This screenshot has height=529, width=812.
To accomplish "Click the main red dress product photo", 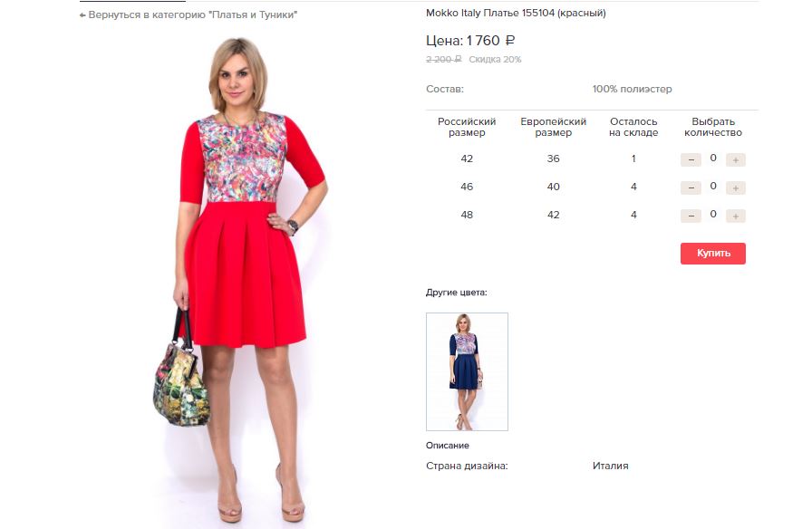I will tap(239, 280).
